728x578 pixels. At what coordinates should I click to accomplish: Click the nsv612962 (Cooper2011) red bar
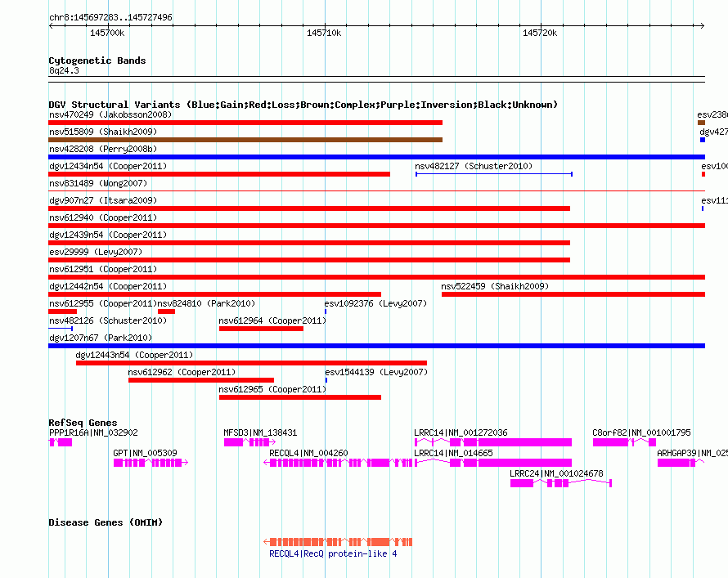(201, 380)
